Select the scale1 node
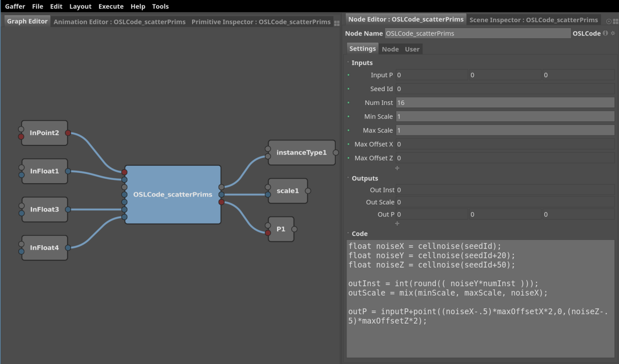Image resolution: width=619 pixels, height=364 pixels. (x=288, y=191)
